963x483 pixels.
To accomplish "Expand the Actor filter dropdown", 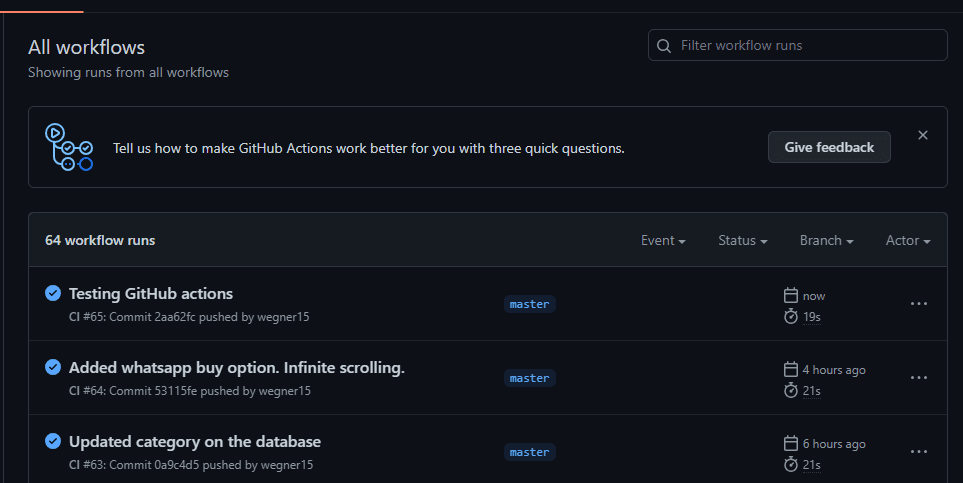I will 908,240.
